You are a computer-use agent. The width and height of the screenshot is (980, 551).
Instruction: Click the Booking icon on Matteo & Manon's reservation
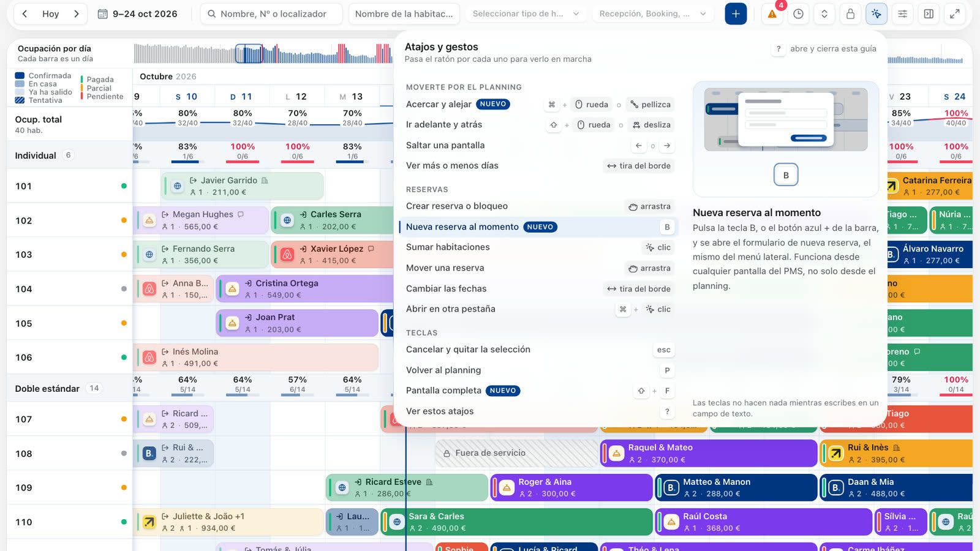click(671, 488)
